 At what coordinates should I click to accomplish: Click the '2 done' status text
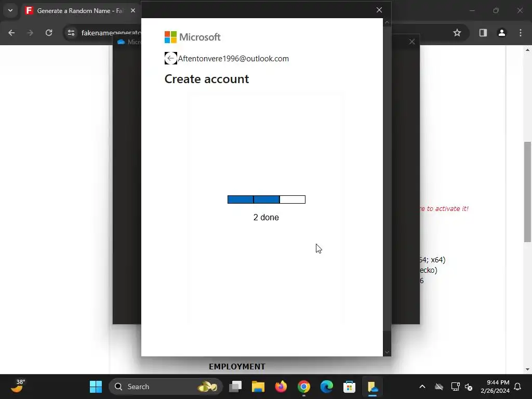pos(266,218)
